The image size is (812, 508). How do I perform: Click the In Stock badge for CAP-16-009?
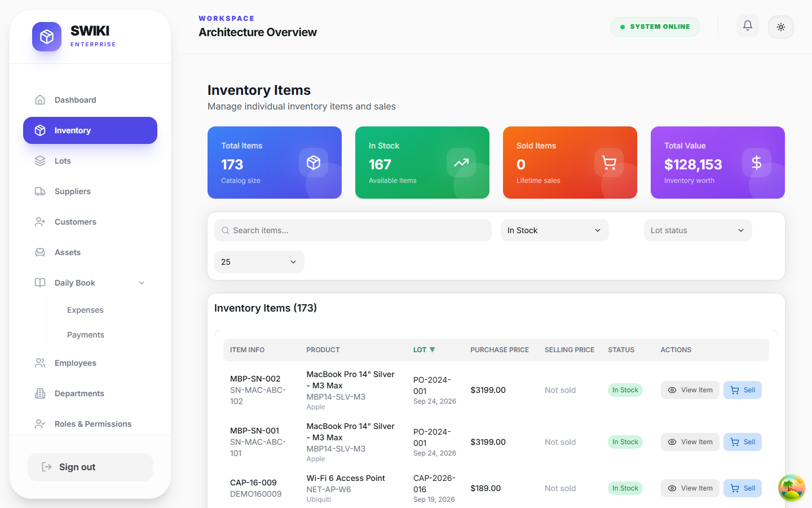pyautogui.click(x=625, y=488)
